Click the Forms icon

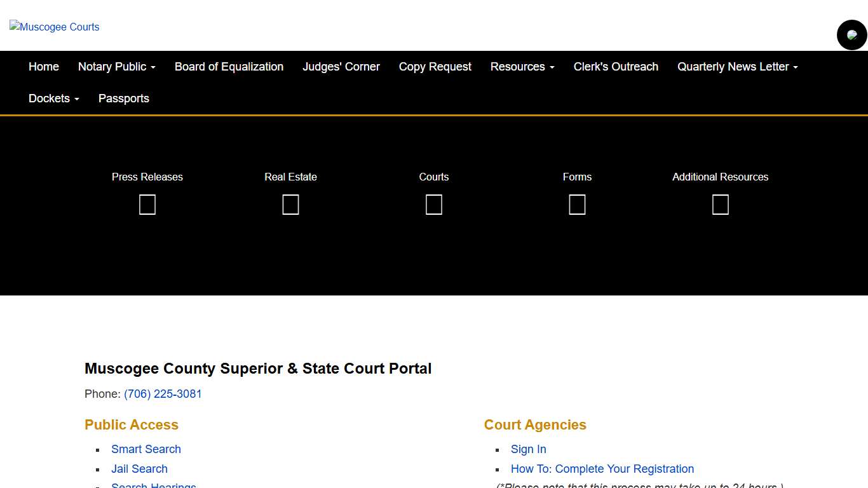(577, 204)
